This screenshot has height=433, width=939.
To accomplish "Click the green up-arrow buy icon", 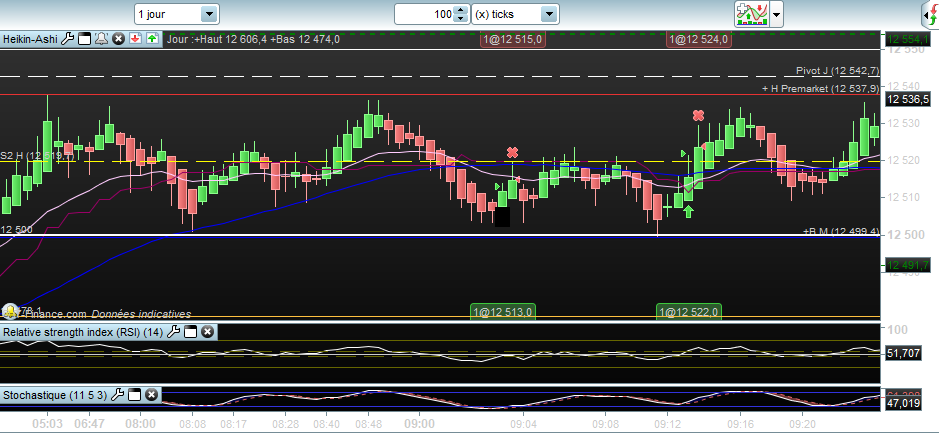I will [152, 39].
